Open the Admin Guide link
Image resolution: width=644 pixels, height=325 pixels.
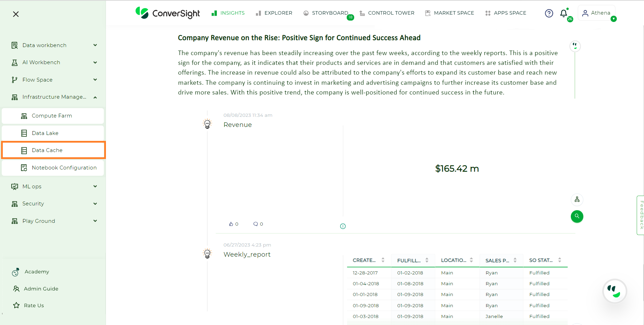[x=41, y=289]
